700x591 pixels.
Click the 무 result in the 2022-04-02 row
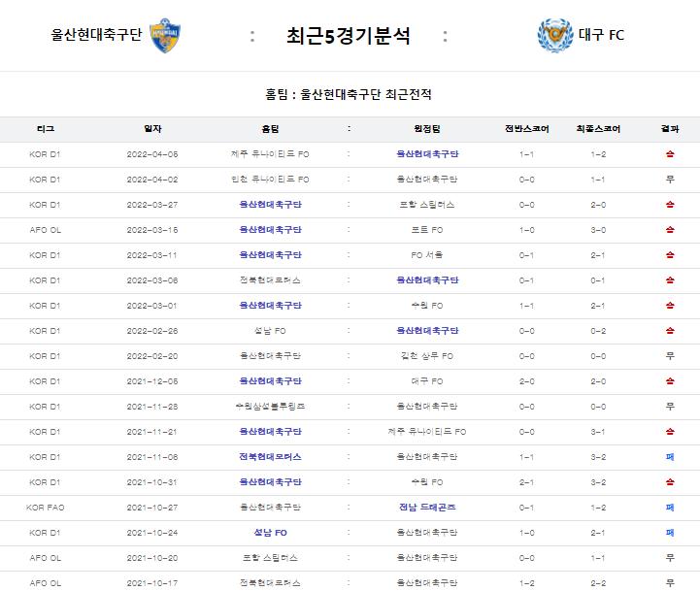click(670, 180)
